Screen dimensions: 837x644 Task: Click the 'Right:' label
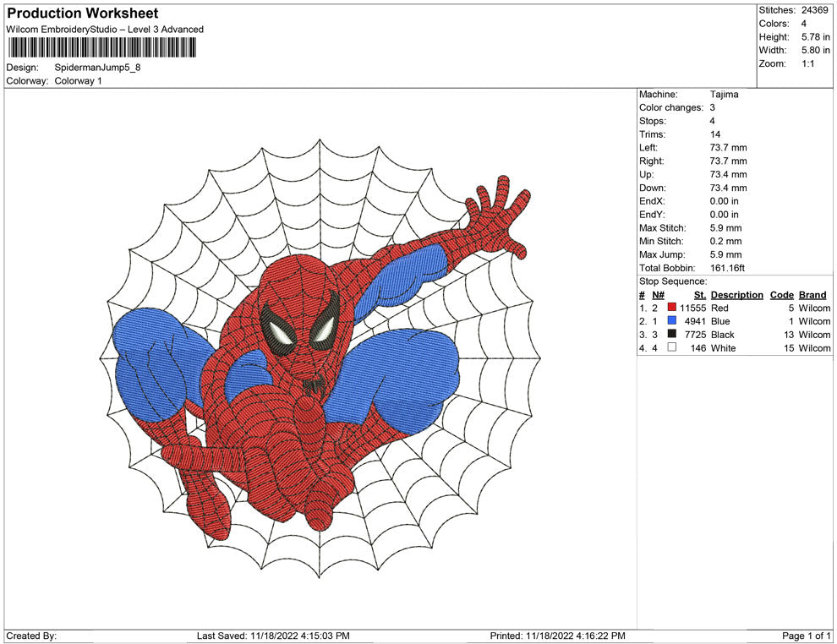[652, 161]
